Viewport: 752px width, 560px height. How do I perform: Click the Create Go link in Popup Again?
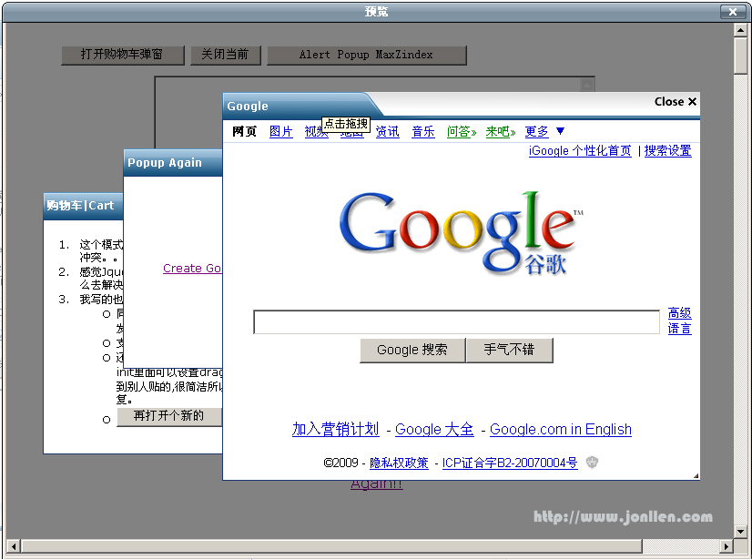pyautogui.click(x=192, y=269)
